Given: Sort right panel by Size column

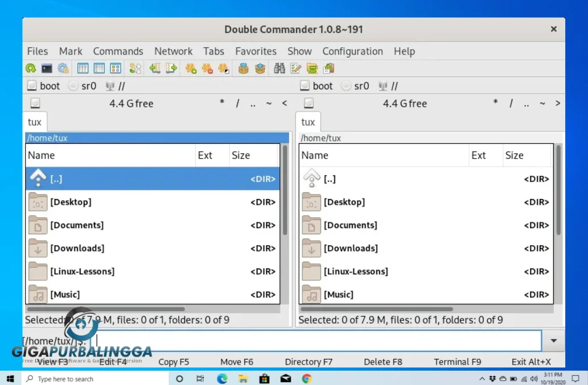Looking at the screenshot, I should (527, 155).
